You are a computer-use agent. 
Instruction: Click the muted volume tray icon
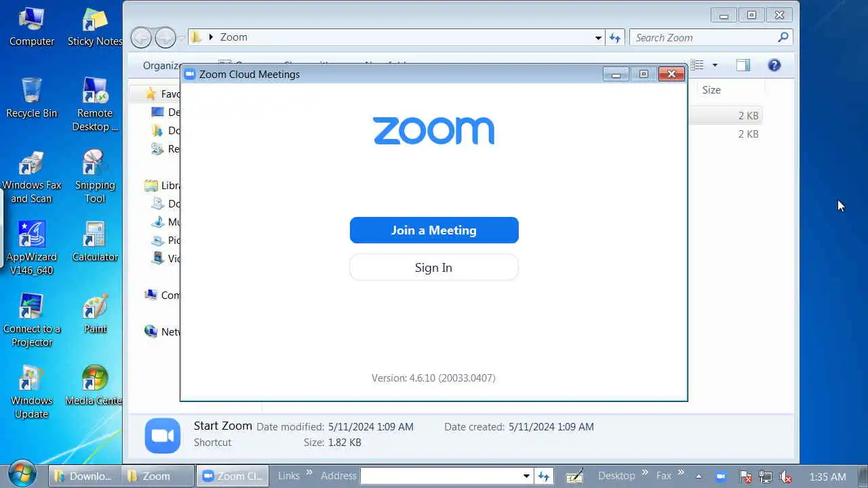(x=786, y=476)
